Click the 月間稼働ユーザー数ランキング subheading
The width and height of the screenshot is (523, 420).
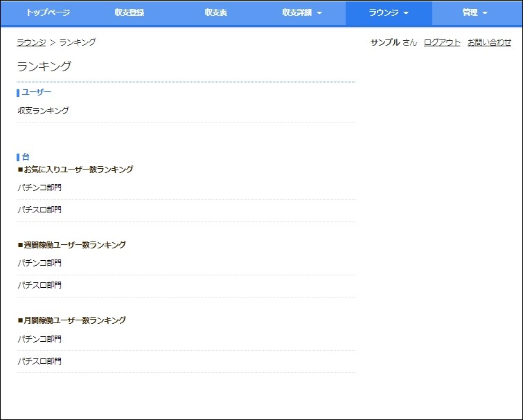tap(72, 320)
